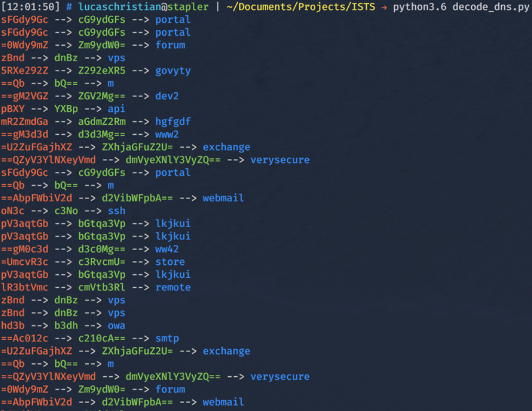Select the decoded hostname owa

click(116, 325)
